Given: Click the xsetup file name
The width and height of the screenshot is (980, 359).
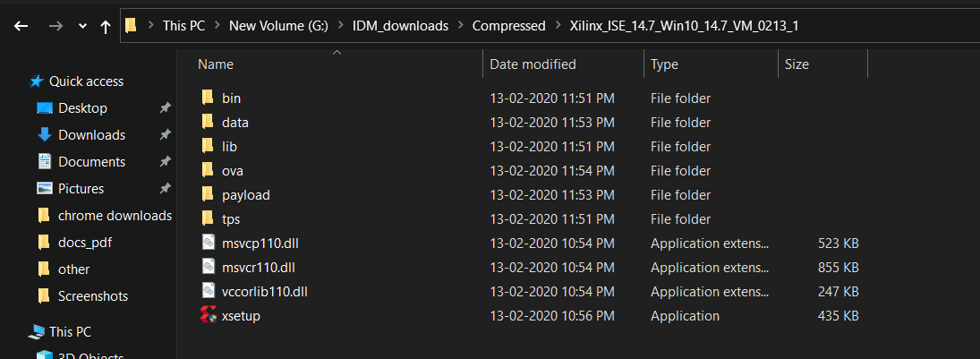Looking at the screenshot, I should pyautogui.click(x=241, y=316).
